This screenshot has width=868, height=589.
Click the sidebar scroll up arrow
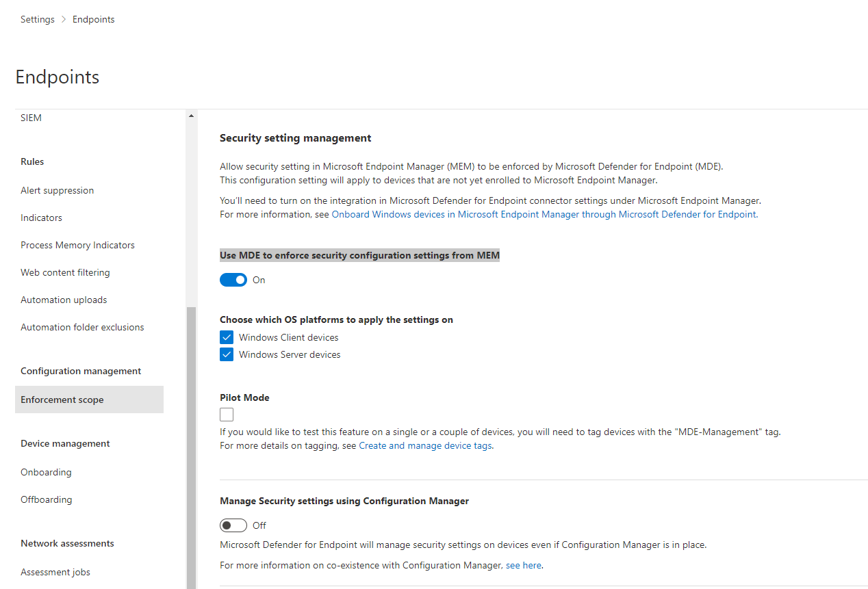click(x=191, y=116)
